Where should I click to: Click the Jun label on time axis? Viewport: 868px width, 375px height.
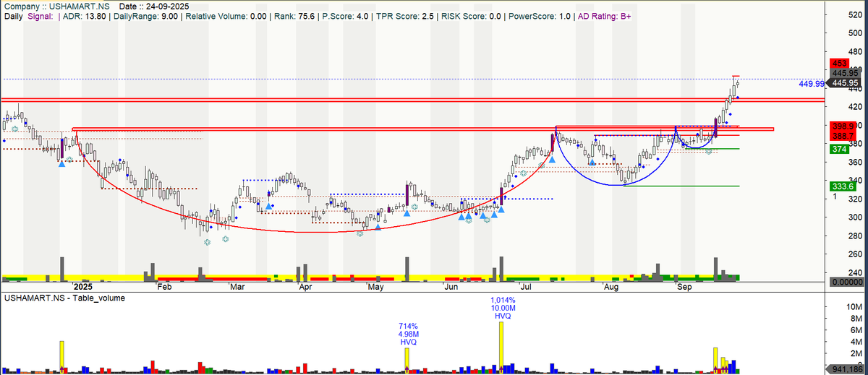[x=451, y=287]
